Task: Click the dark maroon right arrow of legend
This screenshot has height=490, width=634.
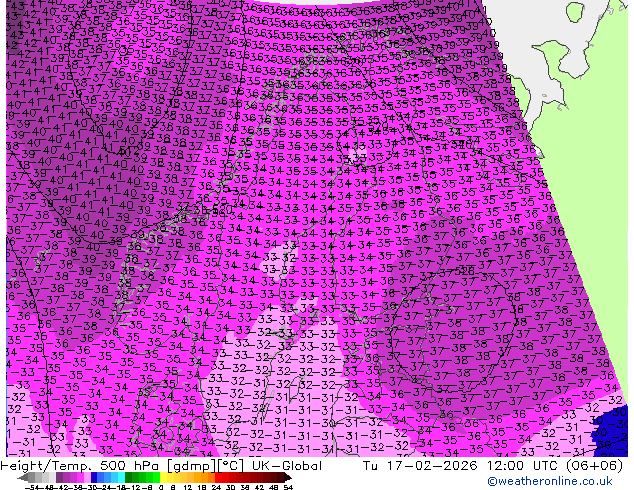Action: [x=287, y=478]
